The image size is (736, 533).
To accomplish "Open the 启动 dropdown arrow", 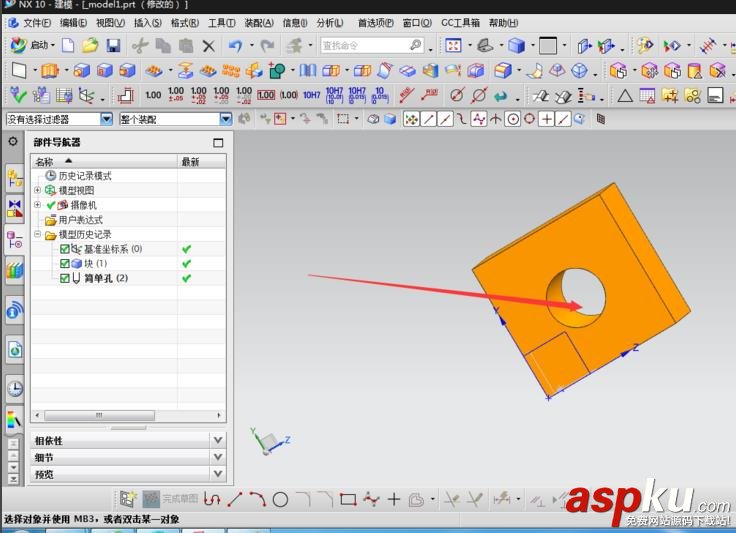I will [x=53, y=46].
